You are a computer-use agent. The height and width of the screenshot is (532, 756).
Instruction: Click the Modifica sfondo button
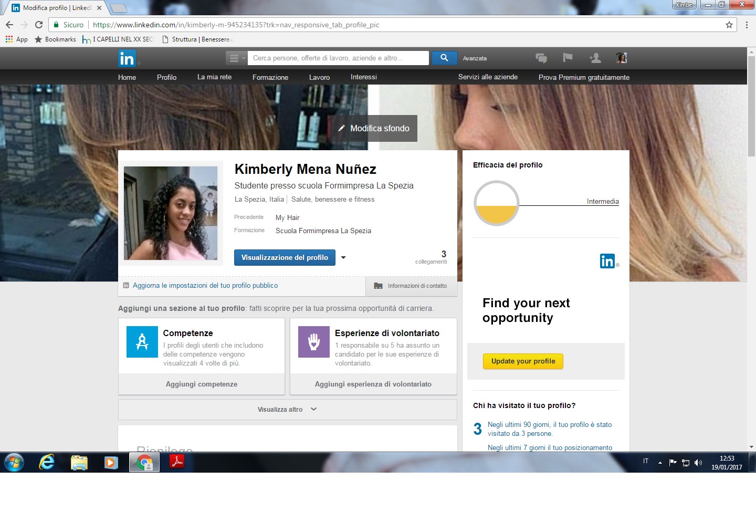(x=373, y=128)
